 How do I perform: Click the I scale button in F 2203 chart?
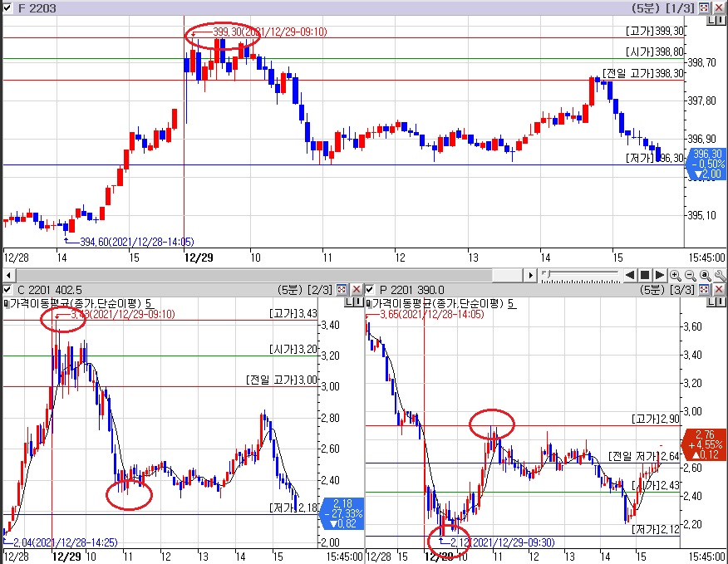coord(721,21)
